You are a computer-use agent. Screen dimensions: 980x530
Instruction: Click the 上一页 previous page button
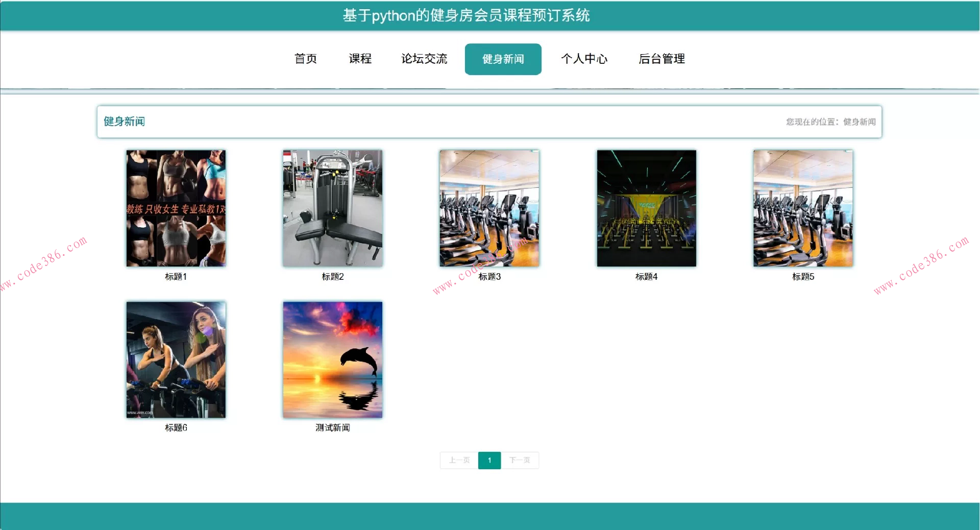click(458, 460)
